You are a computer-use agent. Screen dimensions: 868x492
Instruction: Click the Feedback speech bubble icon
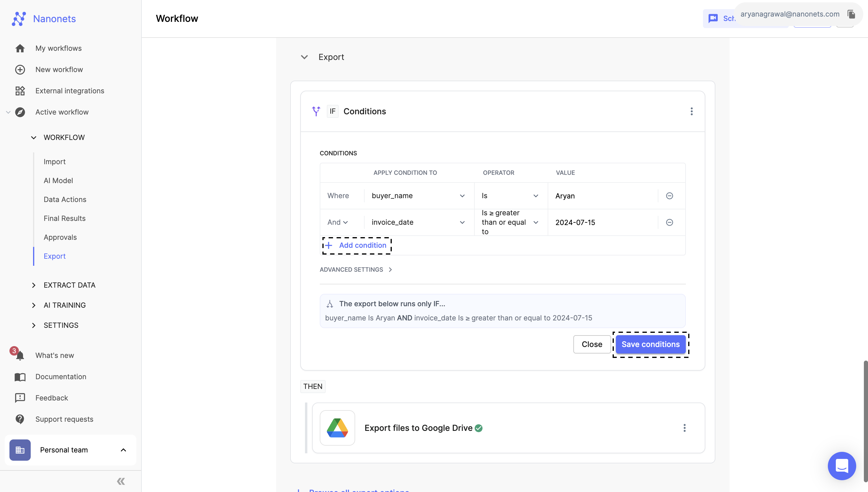20,398
